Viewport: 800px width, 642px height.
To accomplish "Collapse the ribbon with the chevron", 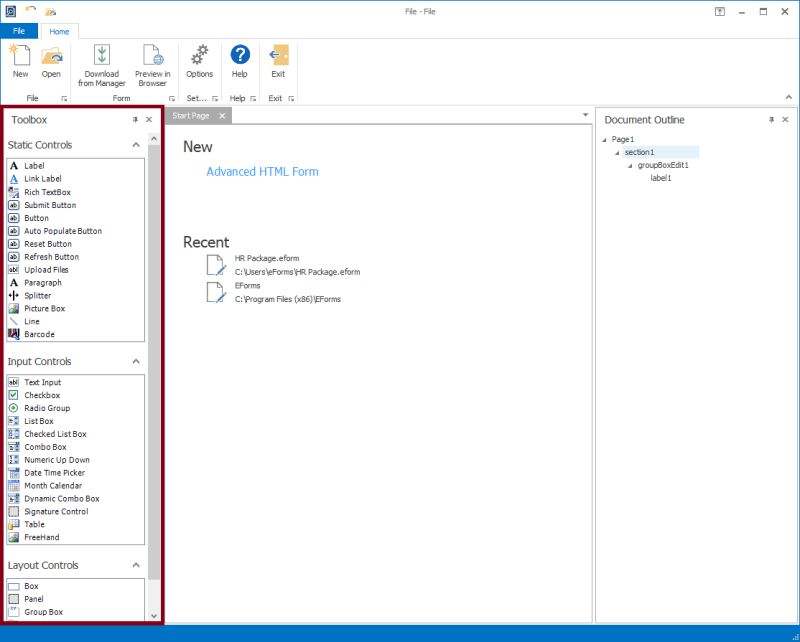I will tap(788, 97).
